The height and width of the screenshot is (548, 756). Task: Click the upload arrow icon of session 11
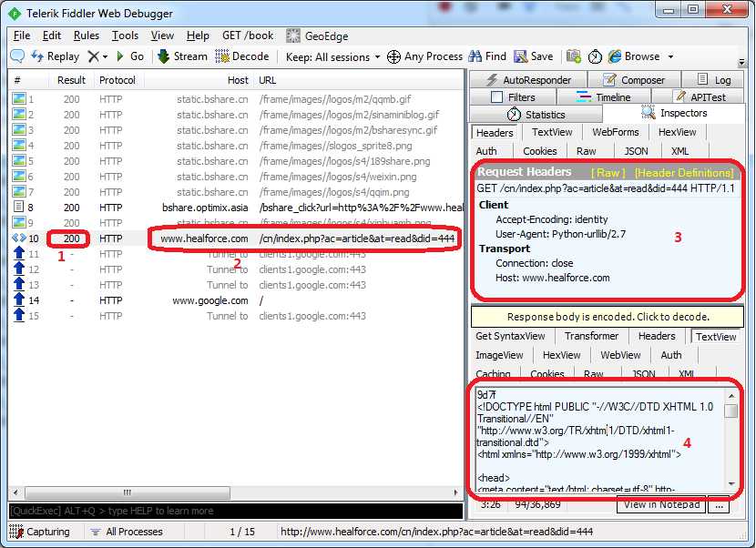(19, 253)
